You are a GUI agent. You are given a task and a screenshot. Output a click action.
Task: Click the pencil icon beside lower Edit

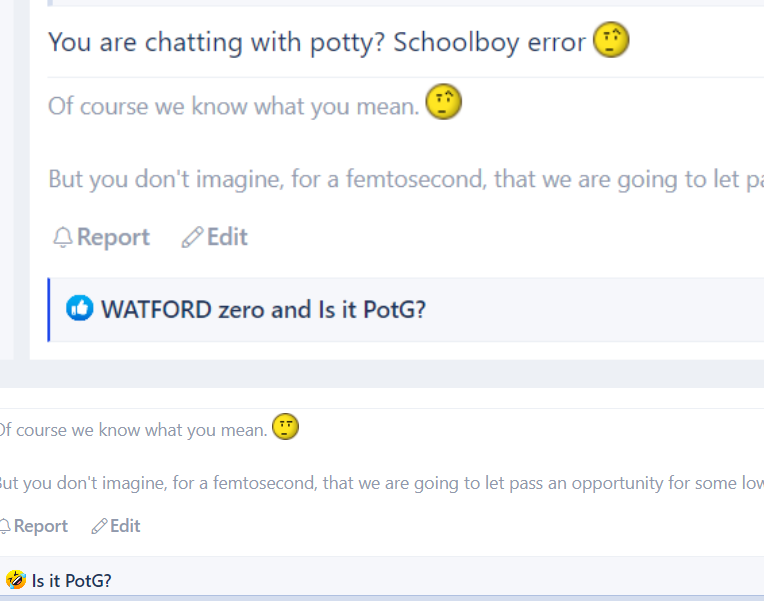point(99,526)
